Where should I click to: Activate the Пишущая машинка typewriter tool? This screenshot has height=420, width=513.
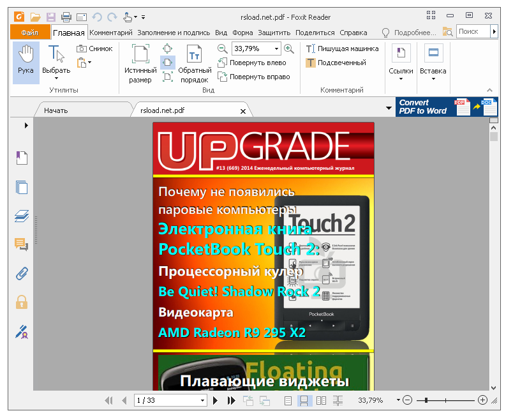[x=342, y=49]
